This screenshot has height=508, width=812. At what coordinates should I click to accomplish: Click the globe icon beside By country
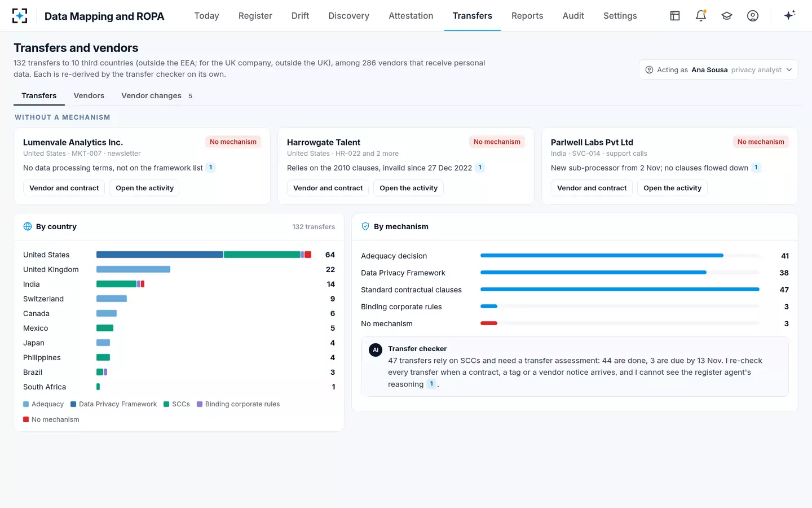coord(28,226)
